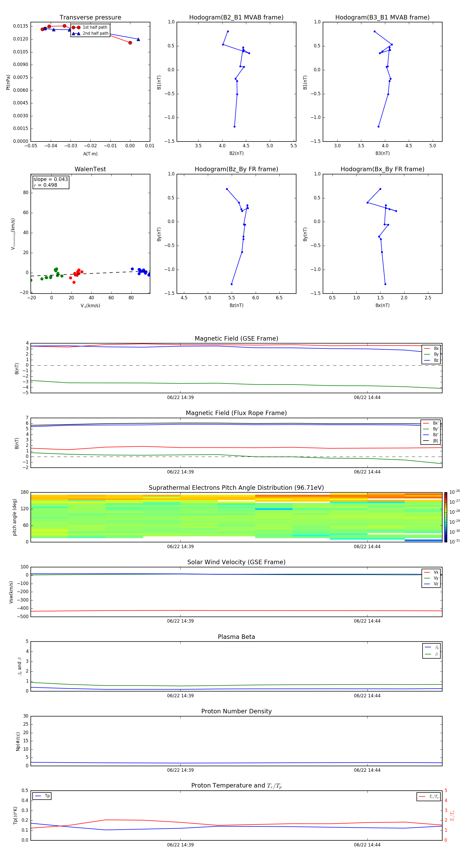Click the 'pitch angle (deg)' axis label
Viewport: 473px width, 868px height.
pyautogui.click(x=14, y=517)
